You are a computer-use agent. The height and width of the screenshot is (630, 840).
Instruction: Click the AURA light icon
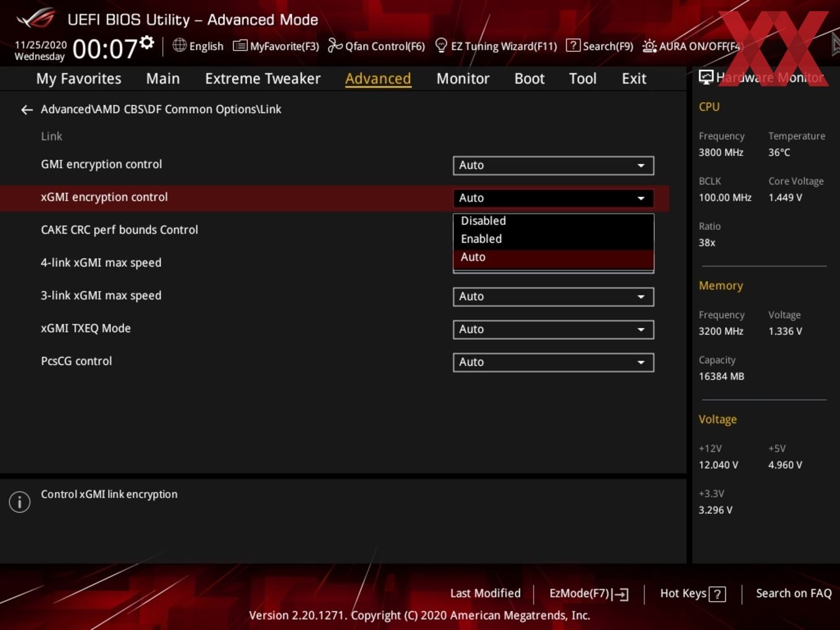point(649,46)
